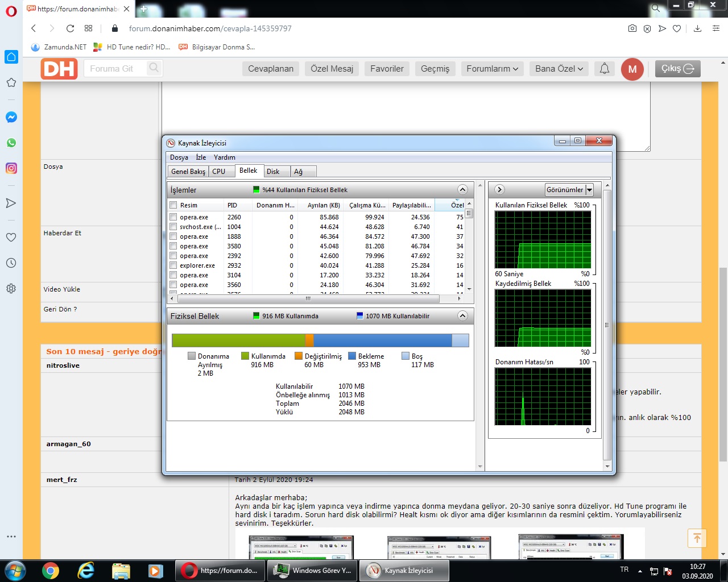728x582 pixels.
Task: Open WhatsApp in Opera sidebar
Action: click(x=11, y=143)
